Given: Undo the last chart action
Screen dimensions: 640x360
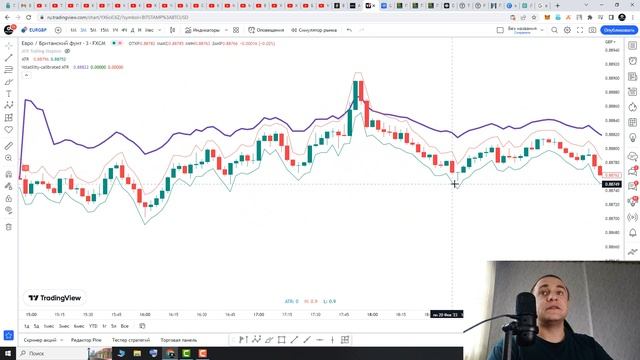Looking at the screenshot, I should pyautogui.click(x=349, y=30).
